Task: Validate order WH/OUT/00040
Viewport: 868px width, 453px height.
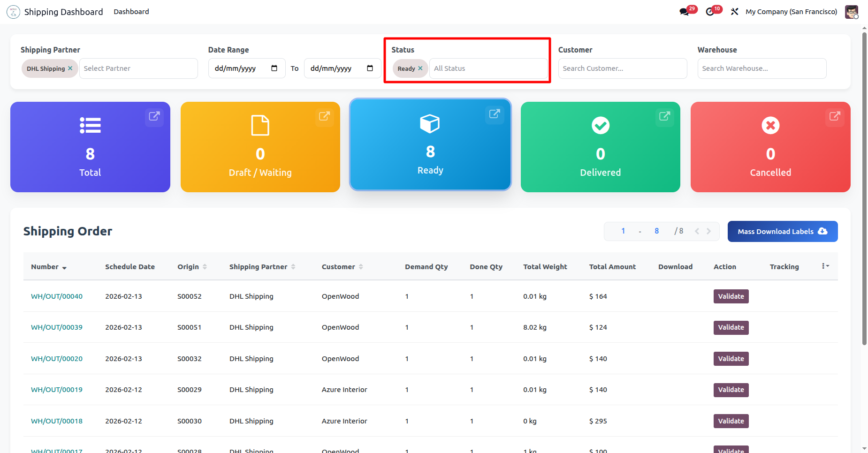Action: click(731, 296)
